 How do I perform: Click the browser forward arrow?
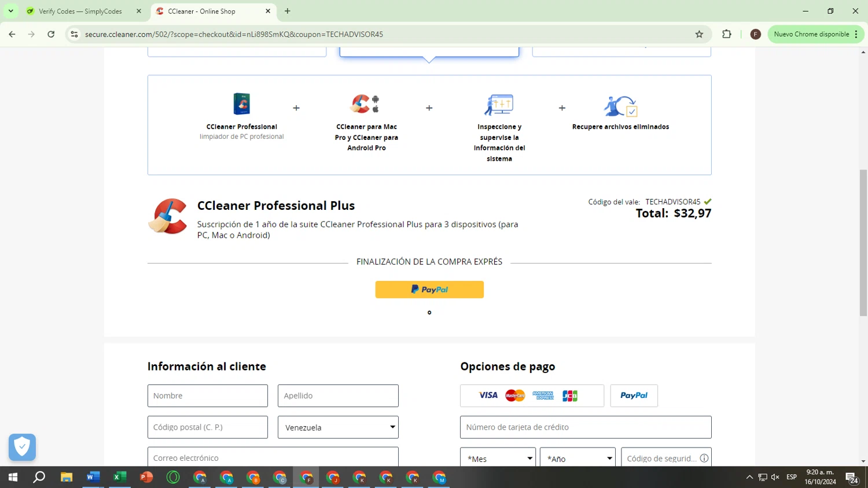pos(31,34)
